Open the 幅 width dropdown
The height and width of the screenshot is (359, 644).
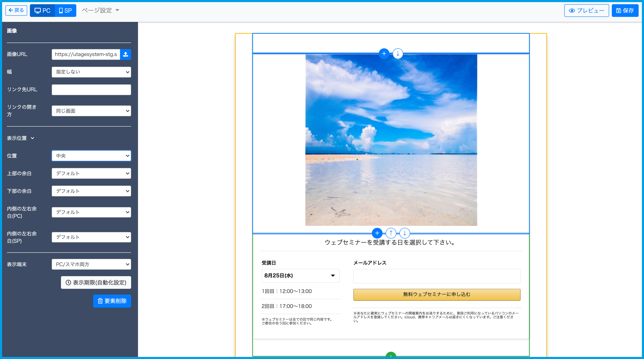click(x=91, y=72)
